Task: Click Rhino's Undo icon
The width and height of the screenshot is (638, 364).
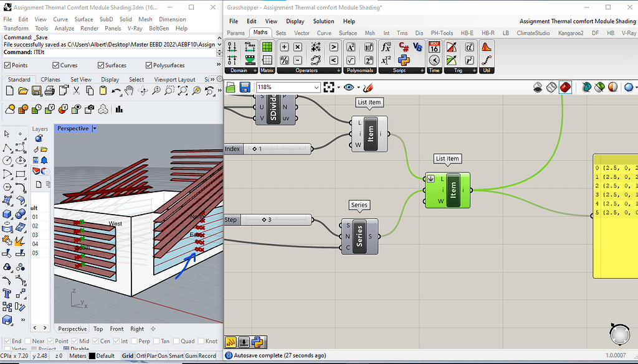Action: [115, 90]
